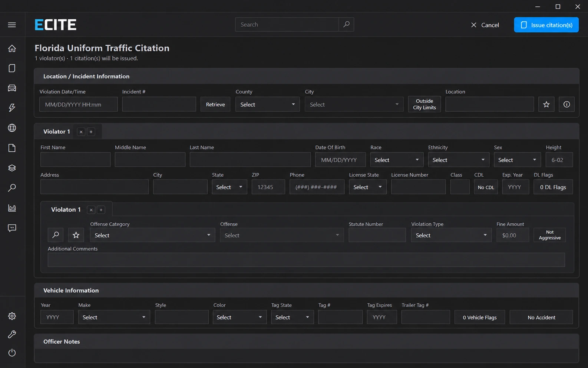Open the vehicle Make dropdown

pyautogui.click(x=114, y=318)
